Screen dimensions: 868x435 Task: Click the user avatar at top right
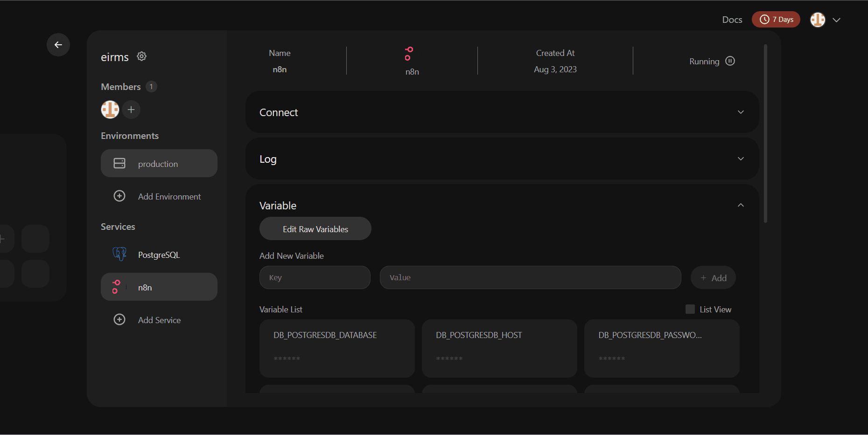point(818,20)
